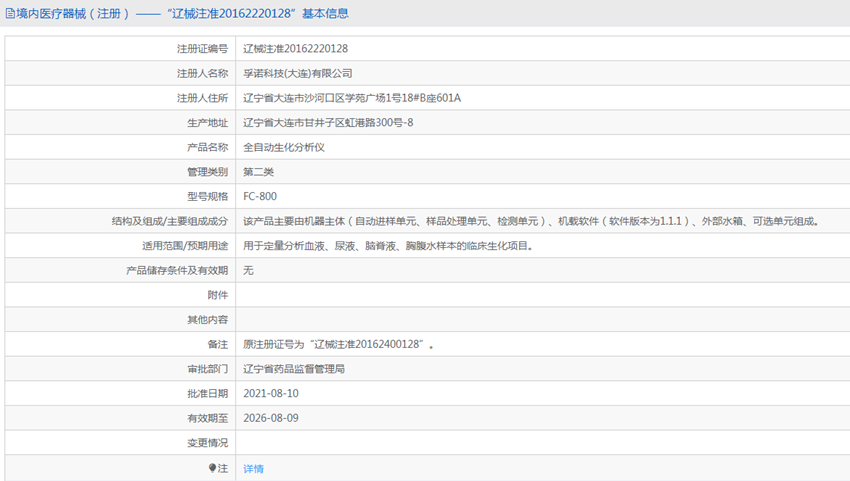850x481 pixels.
Task: Click the empty 附件 value cell
Action: [540, 295]
